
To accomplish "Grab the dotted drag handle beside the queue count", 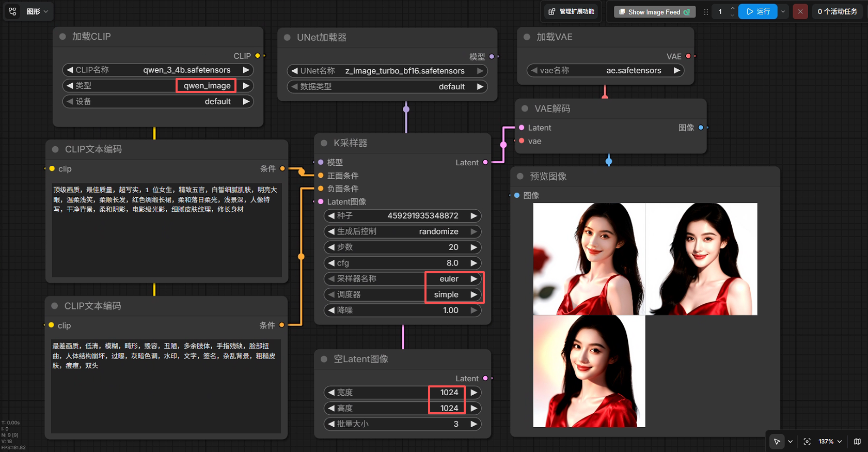I will (706, 12).
